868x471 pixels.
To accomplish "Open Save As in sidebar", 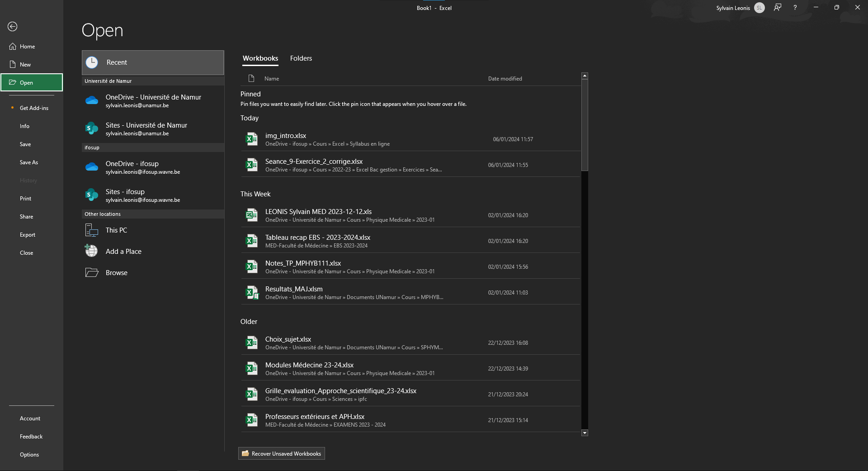I will click(29, 162).
